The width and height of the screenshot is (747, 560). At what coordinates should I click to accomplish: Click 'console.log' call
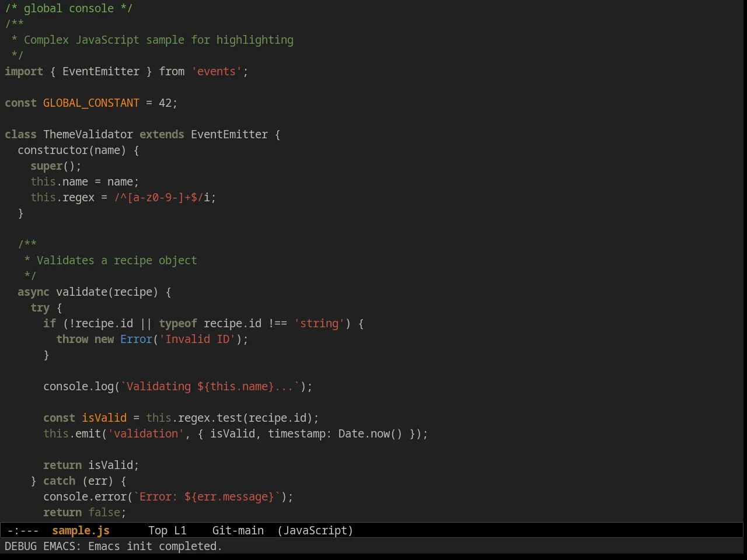pos(78,386)
